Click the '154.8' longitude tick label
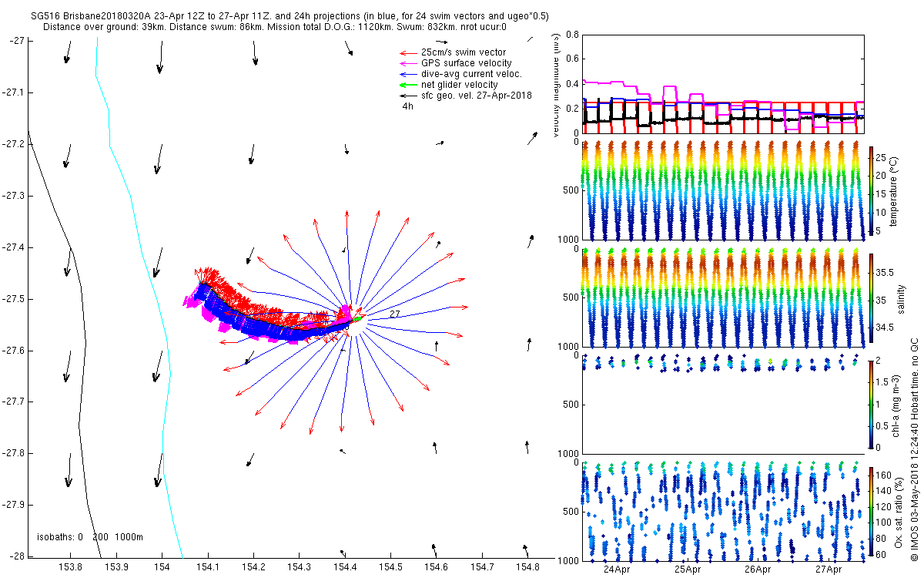Viewport: 924px width, 578px height. pos(527,568)
